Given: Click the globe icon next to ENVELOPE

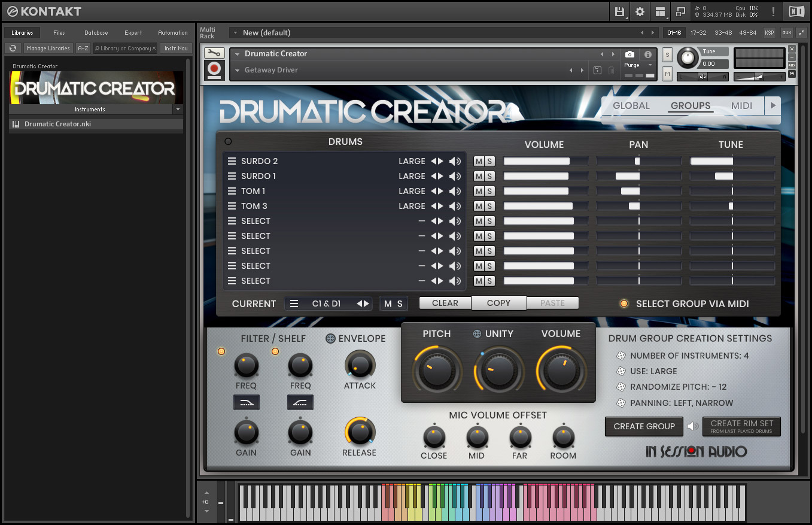Looking at the screenshot, I should (x=330, y=338).
